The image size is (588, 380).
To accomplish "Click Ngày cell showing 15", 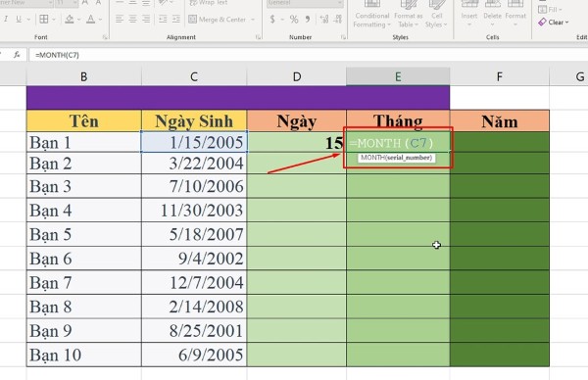I will coord(297,142).
